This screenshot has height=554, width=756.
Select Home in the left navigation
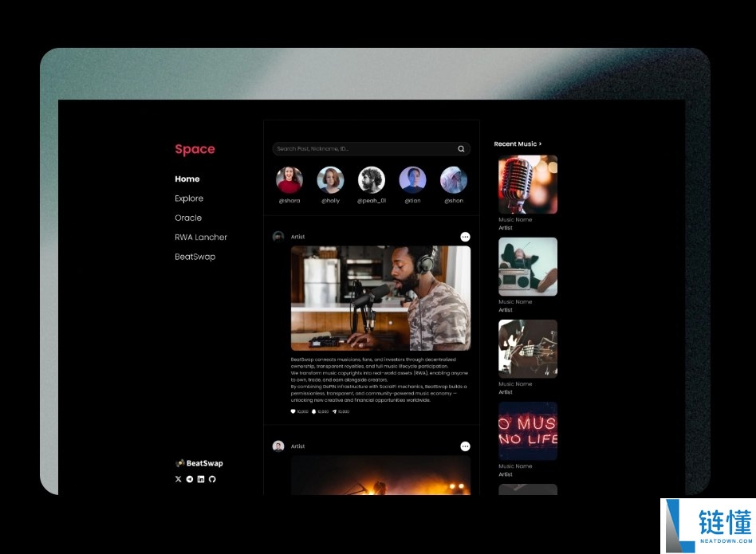(x=187, y=179)
